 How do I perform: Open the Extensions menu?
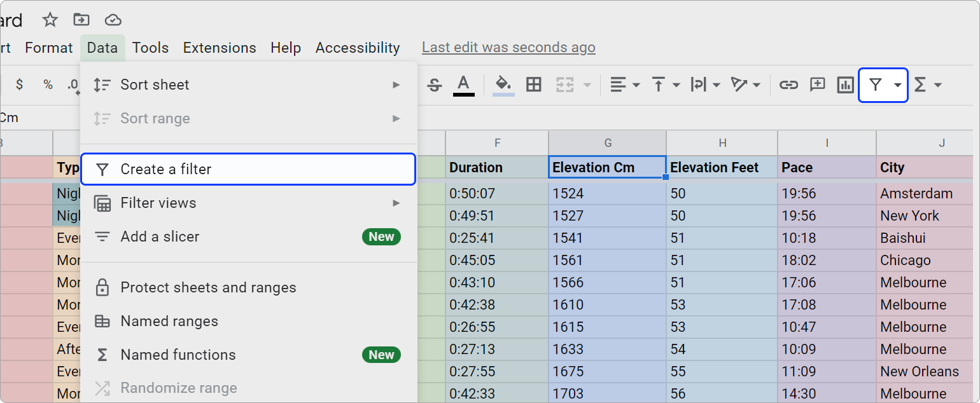coord(219,47)
